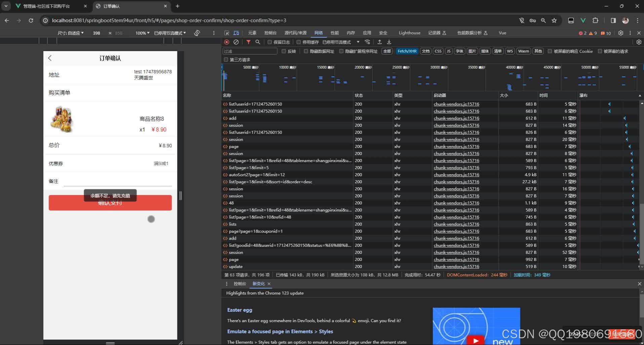This screenshot has height=345, width=644.
Task: Toggle the device toolbar icon
Action: tap(236, 33)
